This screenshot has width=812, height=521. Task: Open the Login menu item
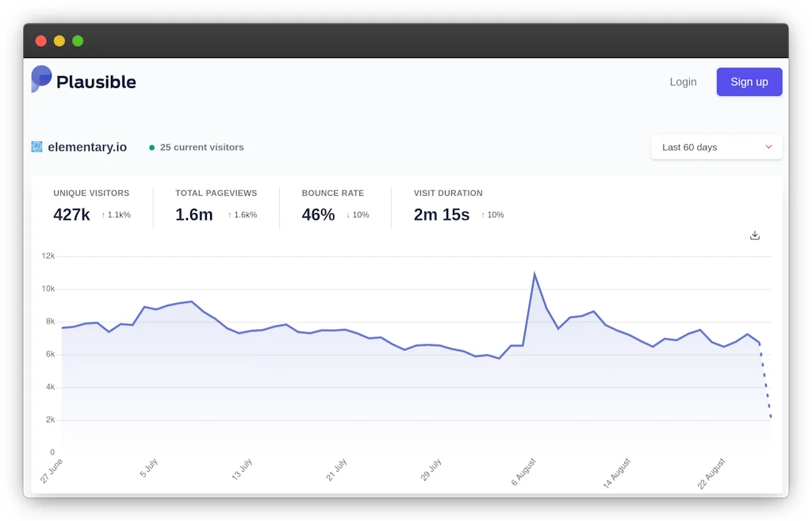(683, 82)
